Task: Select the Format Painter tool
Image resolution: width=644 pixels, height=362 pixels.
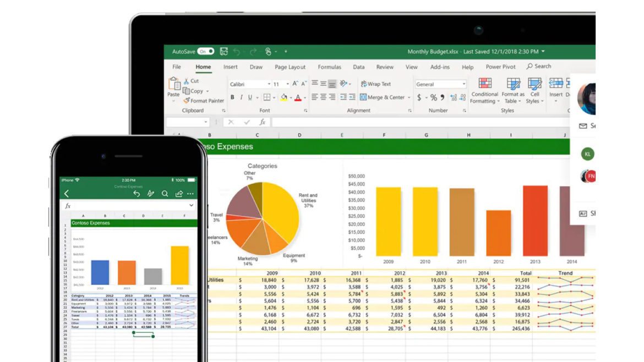Action: coord(204,101)
